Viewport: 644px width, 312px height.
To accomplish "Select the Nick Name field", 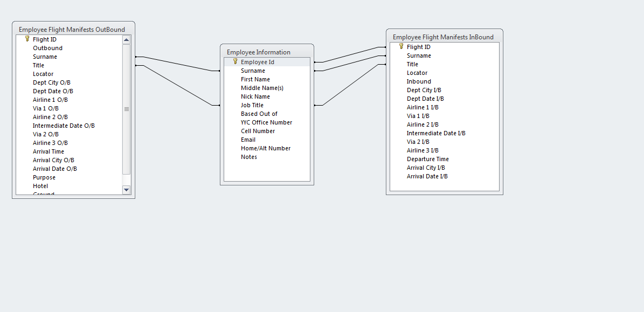I will tap(255, 96).
